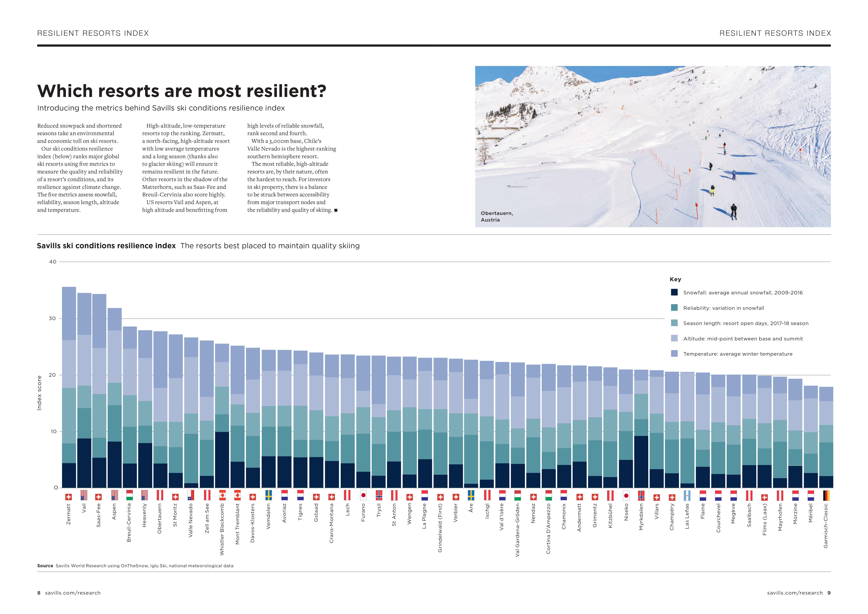The height and width of the screenshot is (614, 868).
Task: Select the Reliability legend color swatch
Action: (674, 308)
